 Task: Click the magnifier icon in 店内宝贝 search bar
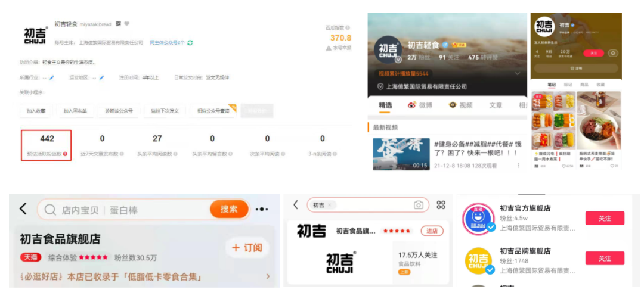click(50, 210)
